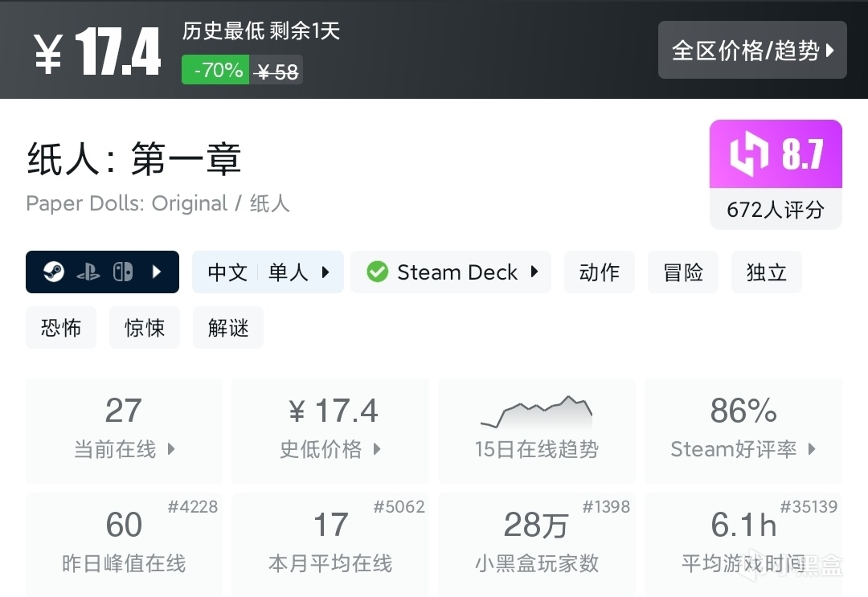Viewport: 868px width, 597px height.
Task: Open 史低价格 historical low price details
Action: (x=330, y=431)
